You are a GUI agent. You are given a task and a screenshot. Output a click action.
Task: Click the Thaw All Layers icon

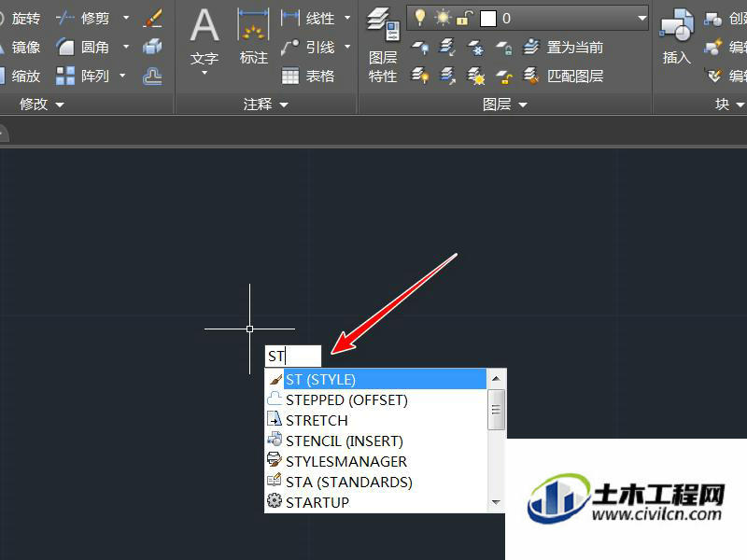[475, 76]
